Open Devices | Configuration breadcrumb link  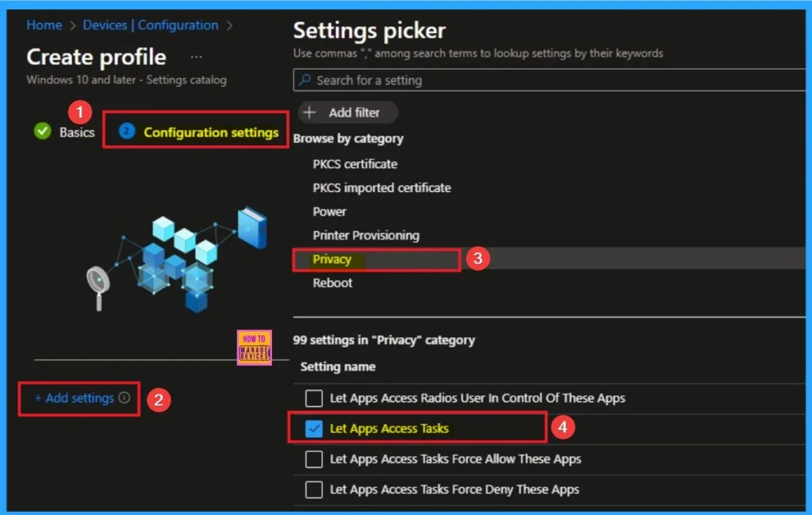click(x=151, y=25)
